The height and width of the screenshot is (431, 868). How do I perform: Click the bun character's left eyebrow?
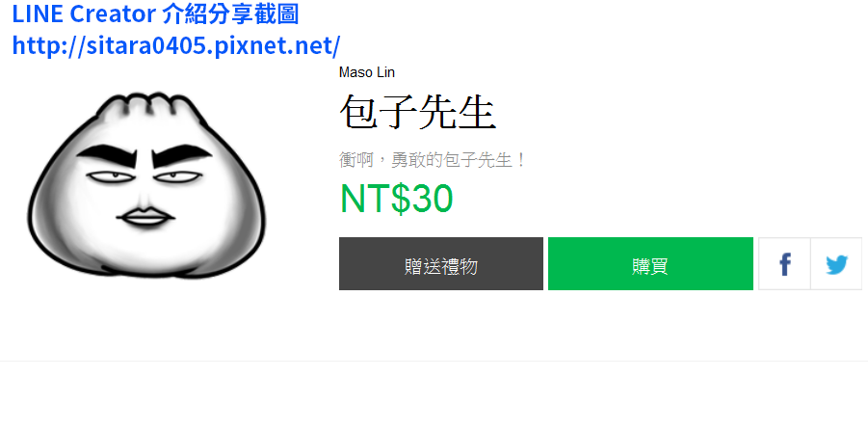tap(107, 154)
